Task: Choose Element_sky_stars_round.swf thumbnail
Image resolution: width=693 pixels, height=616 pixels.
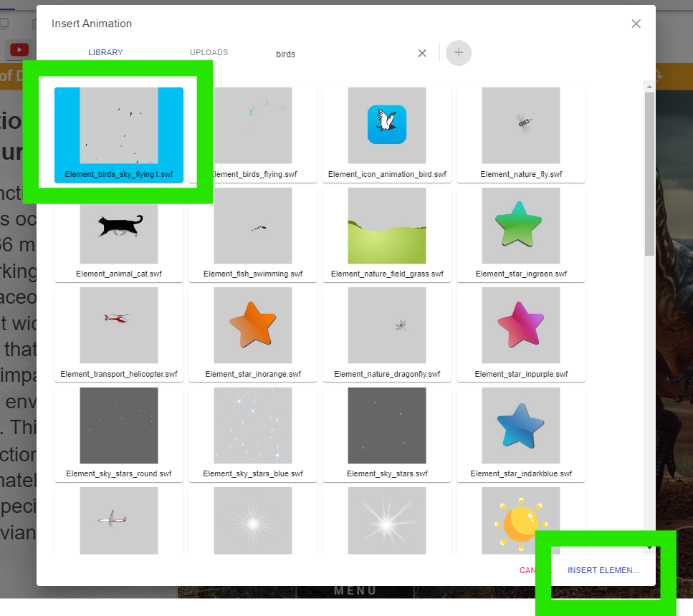Action: click(119, 434)
